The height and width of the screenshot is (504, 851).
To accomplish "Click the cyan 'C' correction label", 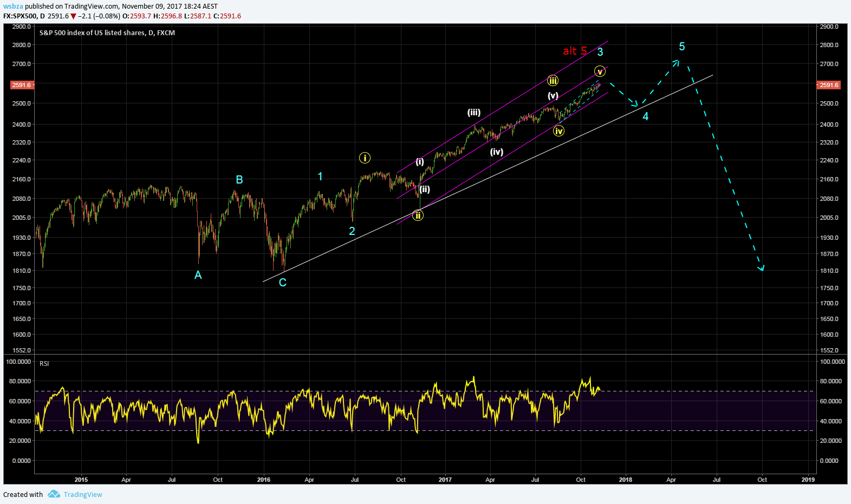I will tap(283, 283).
